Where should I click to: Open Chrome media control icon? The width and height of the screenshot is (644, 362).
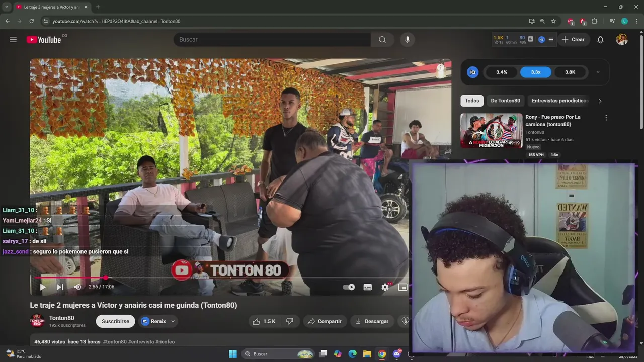pos(612,21)
